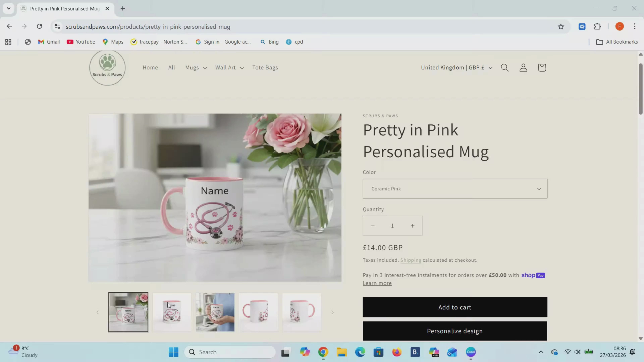Click the site information icon in the address bar
This screenshot has height=362, width=644.
(57, 26)
